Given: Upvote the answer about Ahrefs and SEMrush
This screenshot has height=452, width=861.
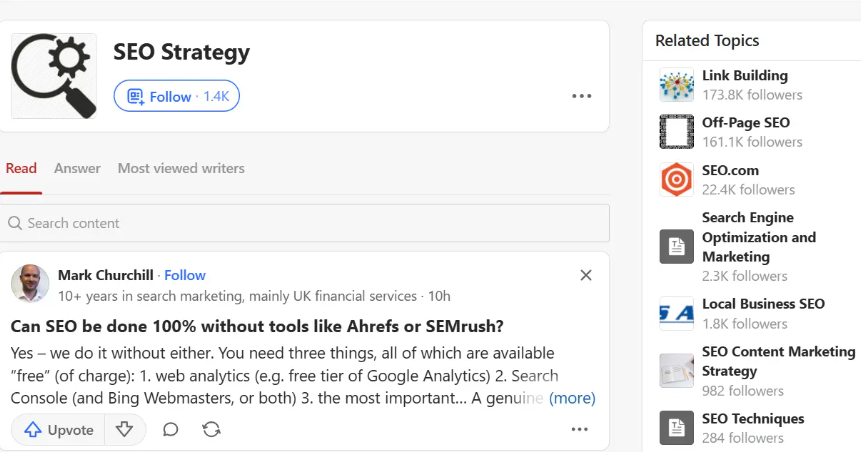Looking at the screenshot, I should click(59, 429).
